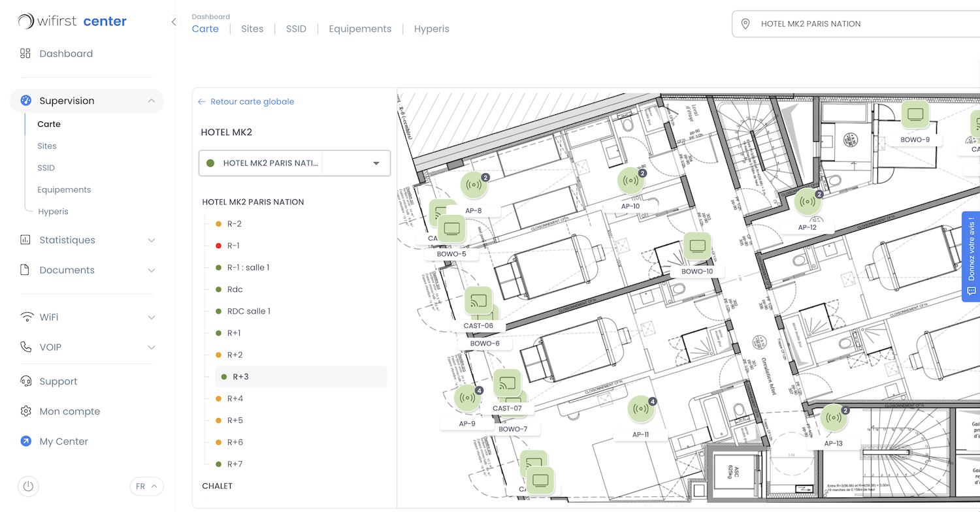Expand the Statistiques menu
The width and height of the screenshot is (980, 512).
tap(88, 240)
